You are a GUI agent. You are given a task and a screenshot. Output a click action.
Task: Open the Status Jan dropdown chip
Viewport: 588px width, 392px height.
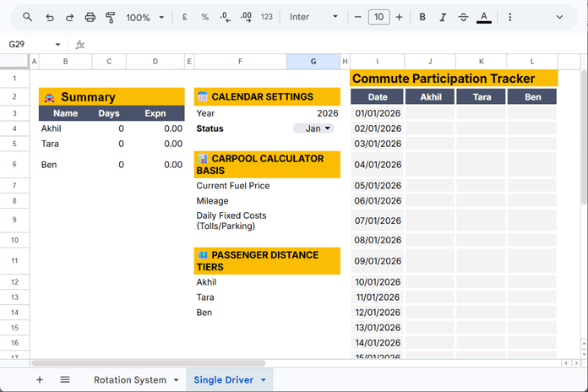tap(313, 128)
